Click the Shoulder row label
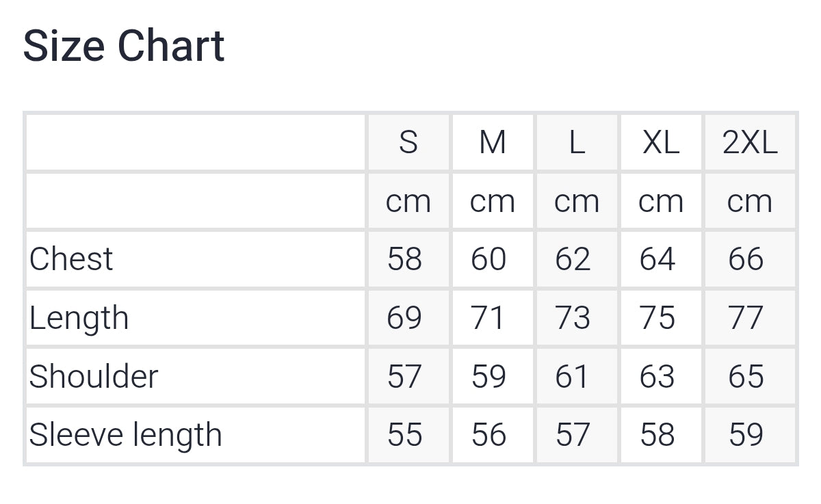 pos(94,376)
